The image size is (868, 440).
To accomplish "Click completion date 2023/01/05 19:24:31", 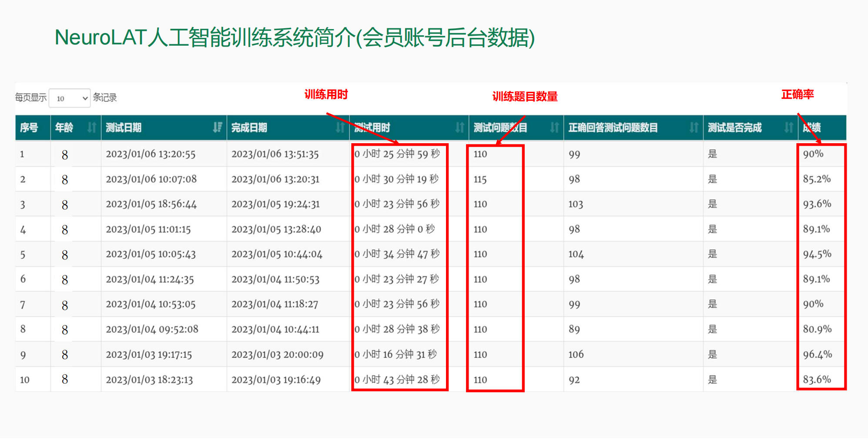I will 275,204.
